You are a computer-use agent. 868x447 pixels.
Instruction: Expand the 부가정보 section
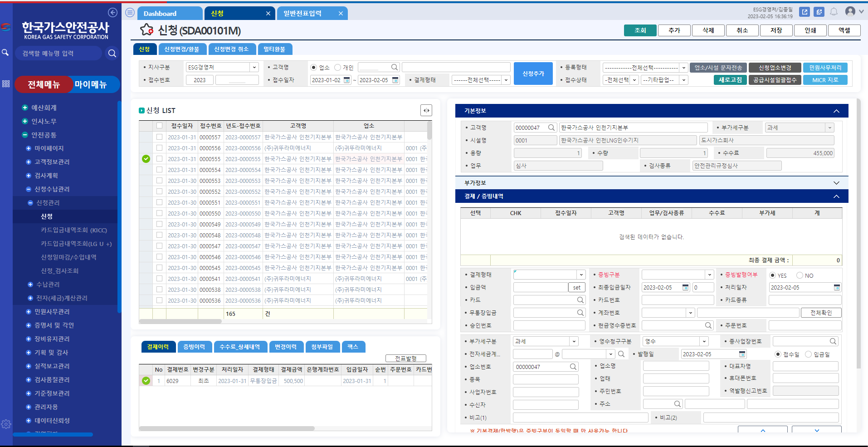tap(836, 183)
